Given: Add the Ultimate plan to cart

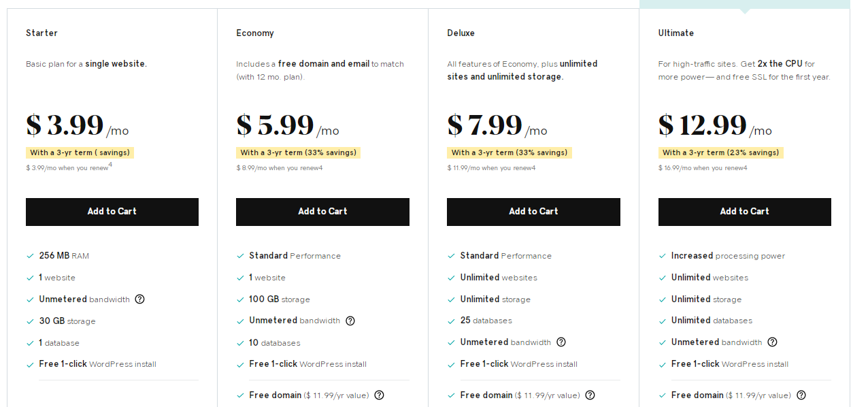Looking at the screenshot, I should [x=744, y=212].
